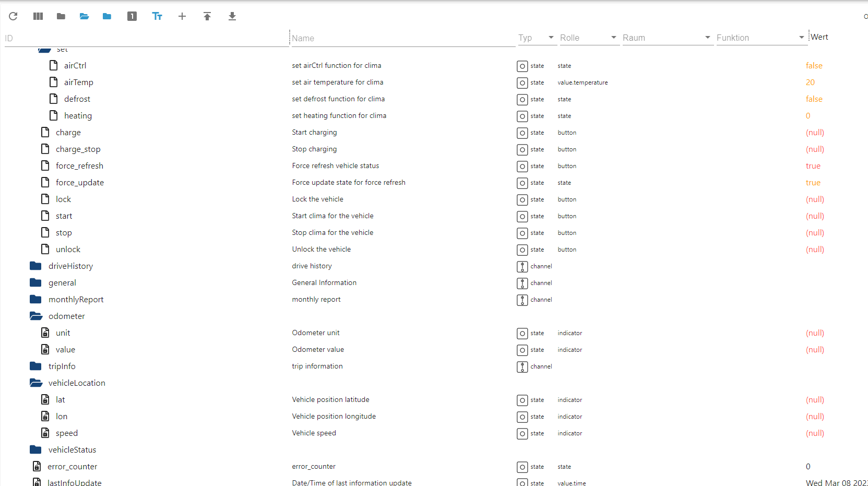868x486 pixels.
Task: Click channel icon in tripInfo row
Action: [522, 366]
